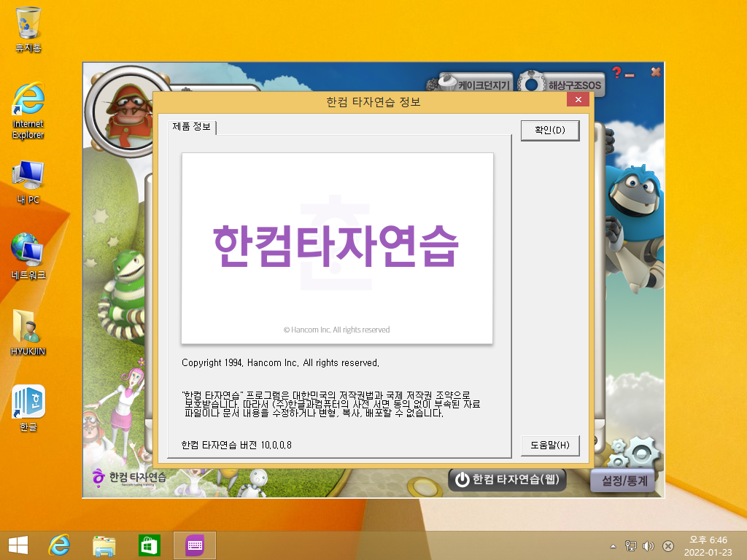Image resolution: width=747 pixels, height=560 pixels.
Task: Click the red question mark help icon
Action: 617,72
